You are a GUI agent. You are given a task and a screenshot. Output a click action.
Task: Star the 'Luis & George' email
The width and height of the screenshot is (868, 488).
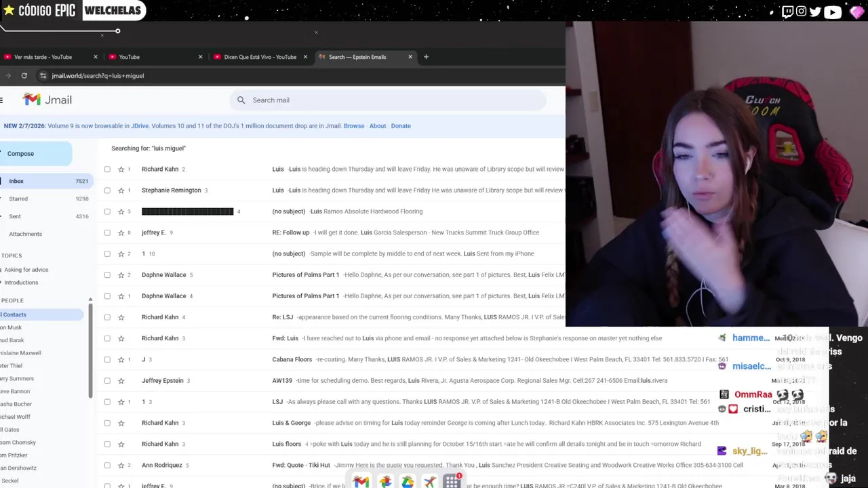pyautogui.click(x=121, y=423)
